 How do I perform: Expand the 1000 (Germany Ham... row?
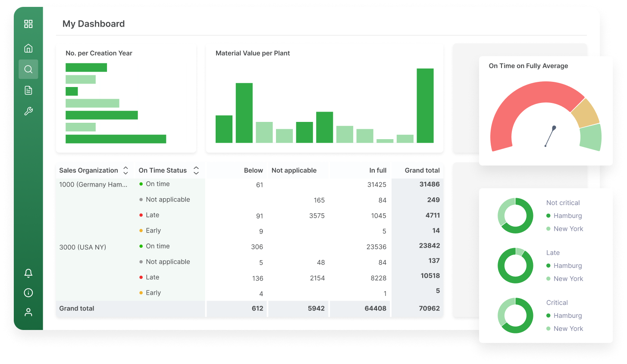click(x=93, y=184)
